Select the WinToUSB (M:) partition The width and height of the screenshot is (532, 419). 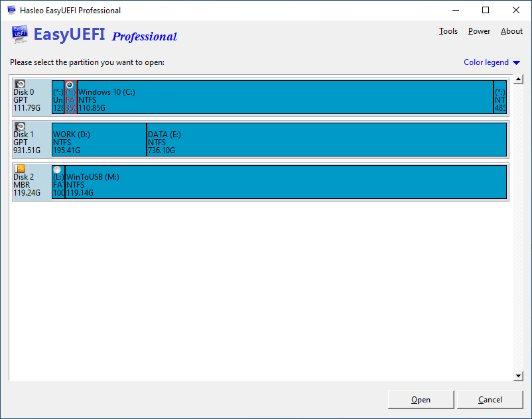(x=286, y=182)
